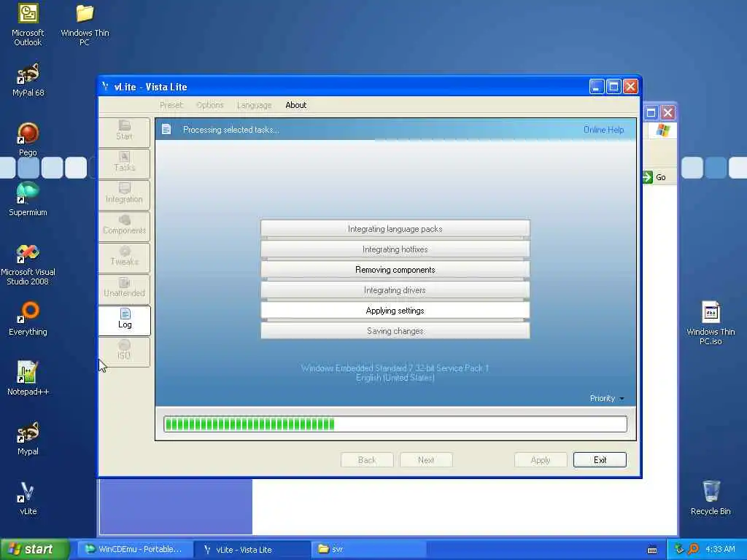The width and height of the screenshot is (747, 560).
Task: Expand the Priority dropdown
Action: pyautogui.click(x=607, y=398)
